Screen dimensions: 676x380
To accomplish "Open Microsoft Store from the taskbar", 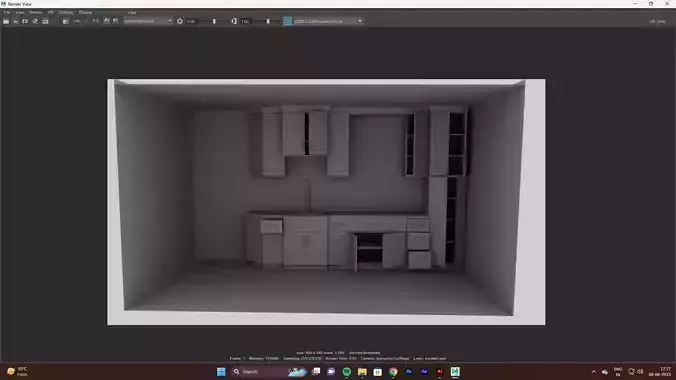I will (378, 371).
